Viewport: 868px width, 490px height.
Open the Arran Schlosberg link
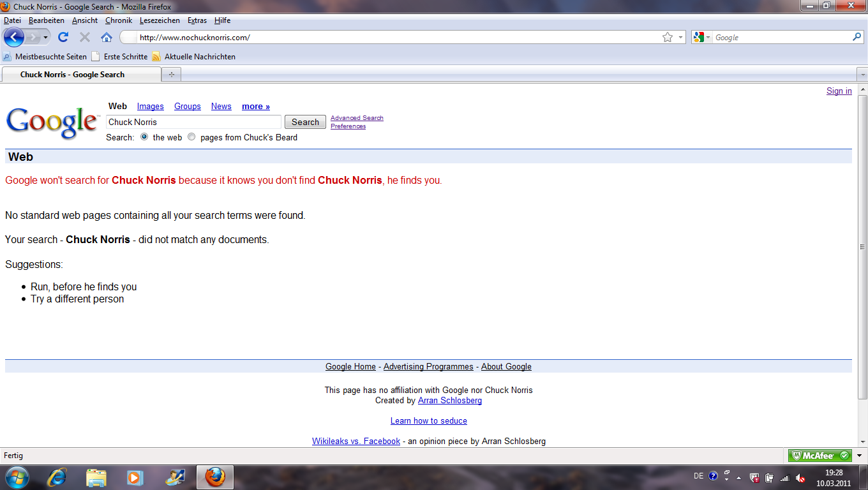[x=449, y=401]
